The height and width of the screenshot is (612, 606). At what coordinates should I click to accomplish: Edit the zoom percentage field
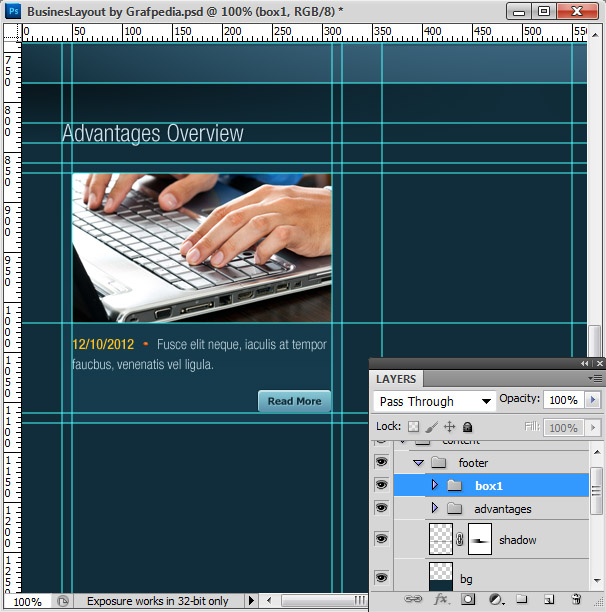pos(27,601)
